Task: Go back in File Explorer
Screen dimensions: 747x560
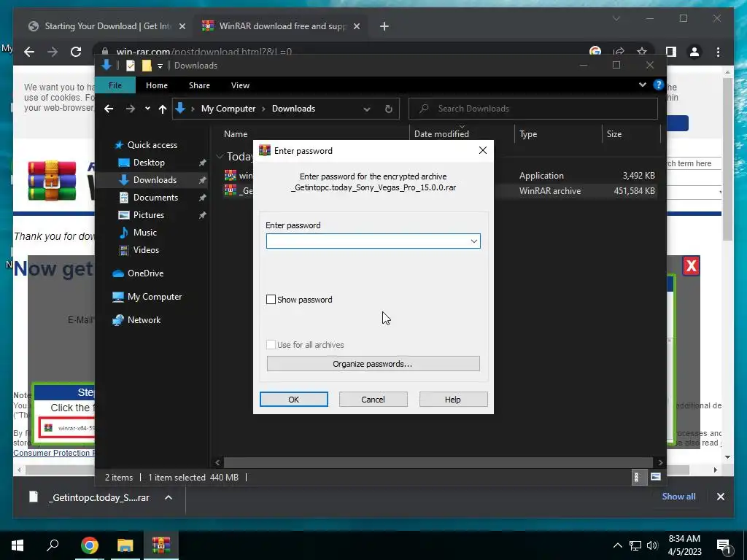Action: tap(109, 109)
